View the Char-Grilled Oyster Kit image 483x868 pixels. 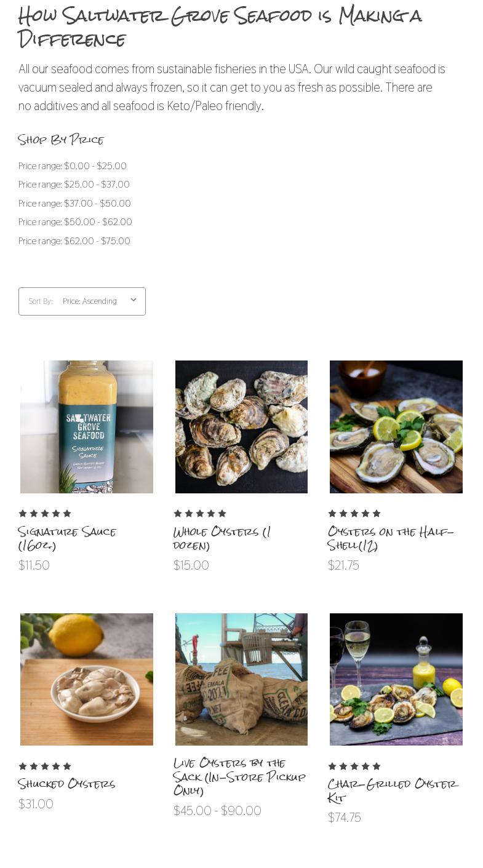point(396,679)
